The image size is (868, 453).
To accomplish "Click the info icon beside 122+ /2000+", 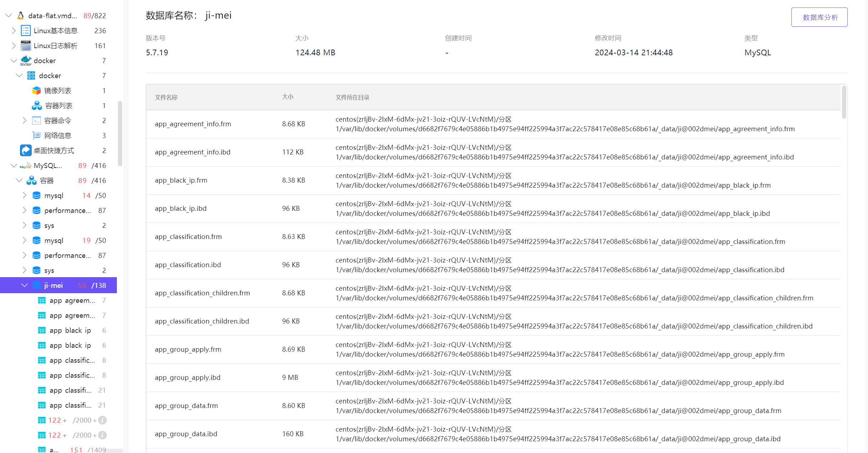I will click(x=102, y=420).
